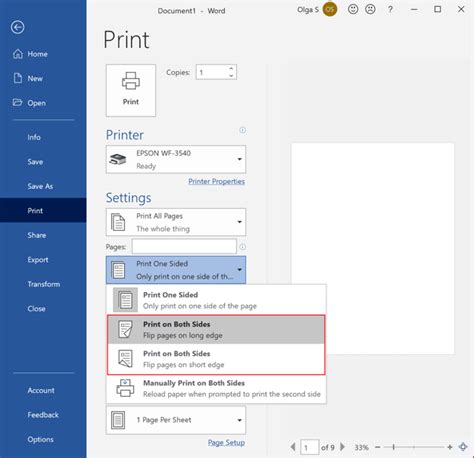Click the large Print button
The image size is (474, 458).
131,90
